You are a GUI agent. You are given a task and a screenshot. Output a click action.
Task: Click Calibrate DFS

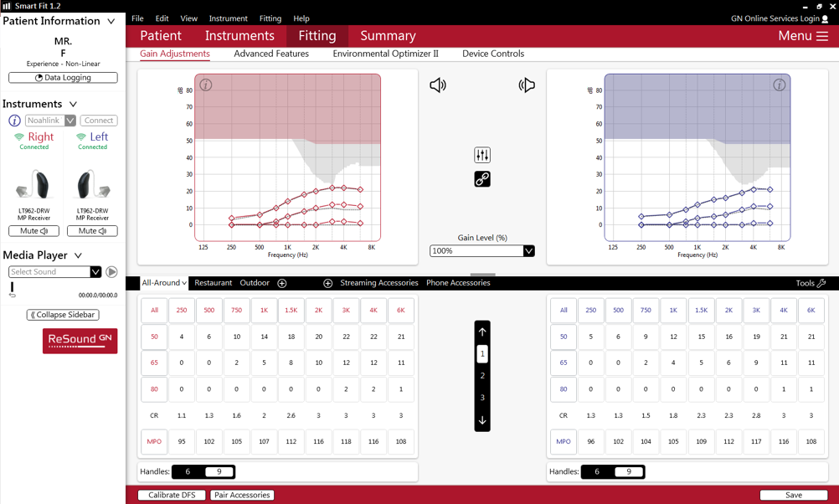click(x=172, y=495)
